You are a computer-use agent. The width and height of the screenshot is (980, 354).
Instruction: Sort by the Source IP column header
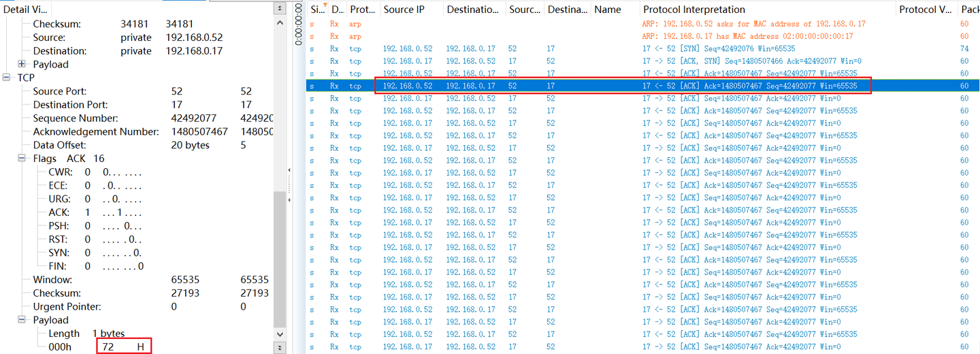[x=411, y=10]
